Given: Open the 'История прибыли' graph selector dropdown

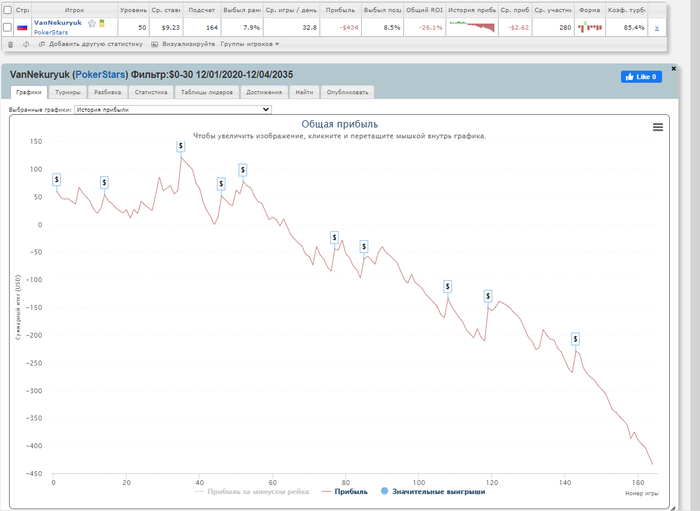Looking at the screenshot, I should click(x=173, y=109).
